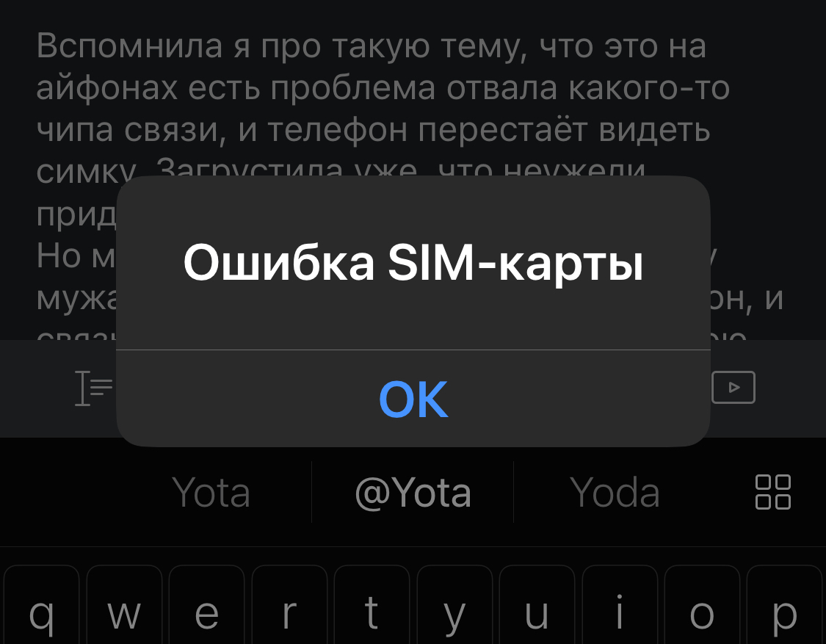This screenshot has width=826, height=644.
Task: Dismiss the SIM error alert with OK
Action: (413, 399)
